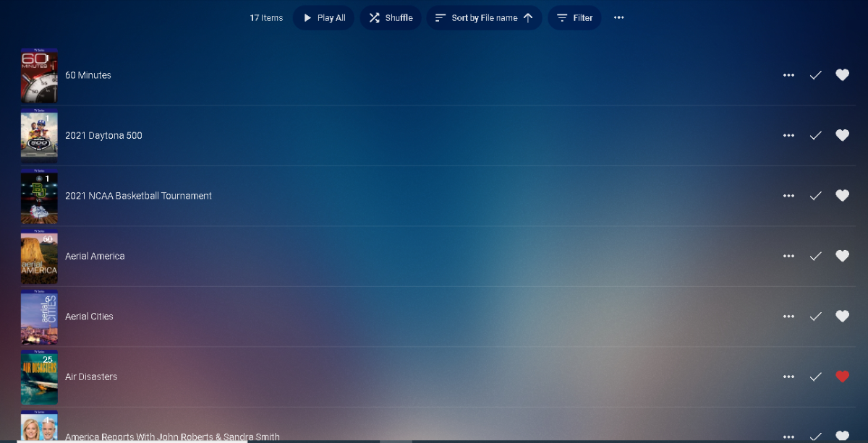Select the 2021 NCAA Basketball Tournament title
This screenshot has height=443, width=868.
138,196
